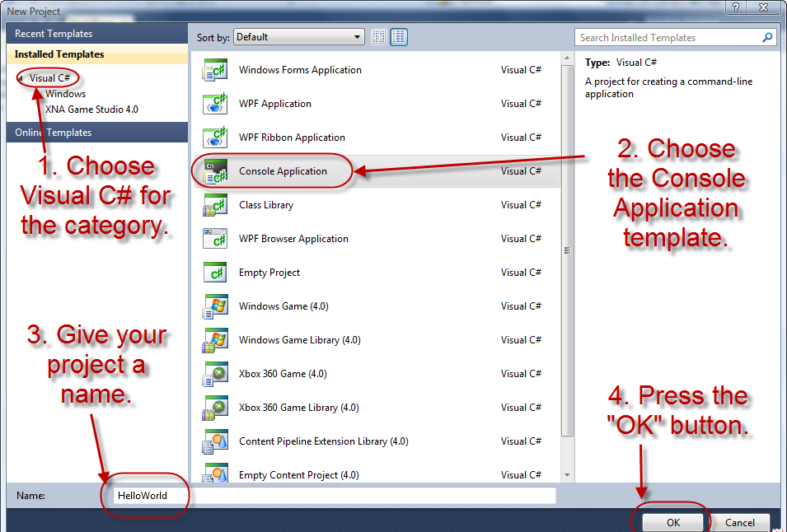This screenshot has width=787, height=532.
Task: Click Visual C# label in Console Application row
Action: click(521, 171)
